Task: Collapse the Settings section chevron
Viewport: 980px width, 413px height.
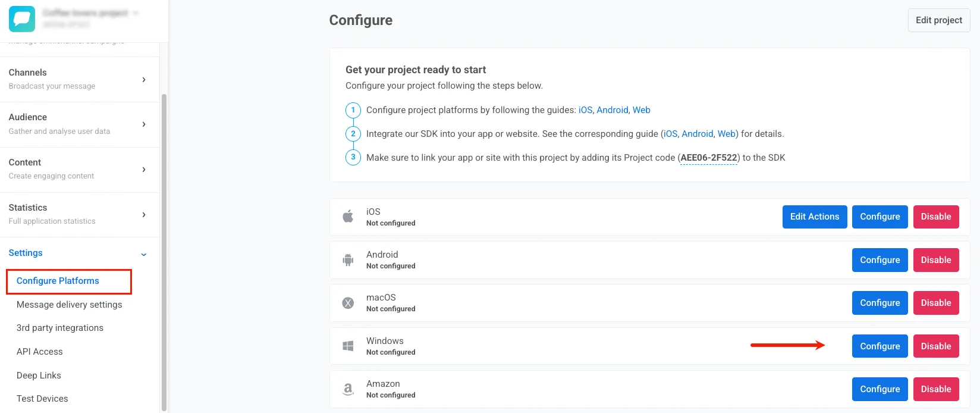Action: tap(144, 255)
